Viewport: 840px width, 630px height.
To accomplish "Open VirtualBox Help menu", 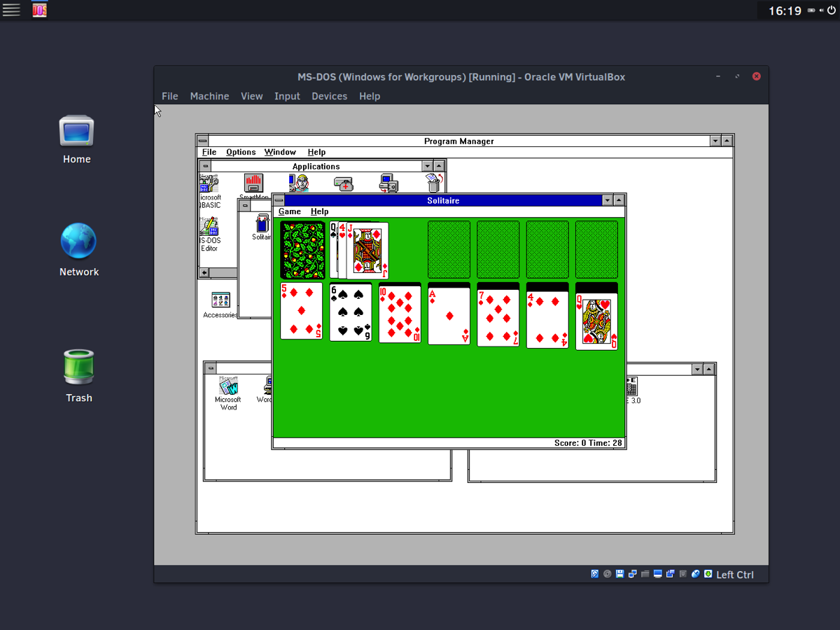I will pos(370,96).
